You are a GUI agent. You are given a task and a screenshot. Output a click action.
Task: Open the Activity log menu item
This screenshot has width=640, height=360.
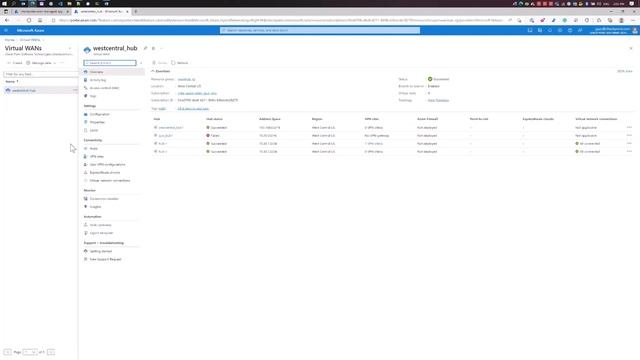tap(98, 80)
